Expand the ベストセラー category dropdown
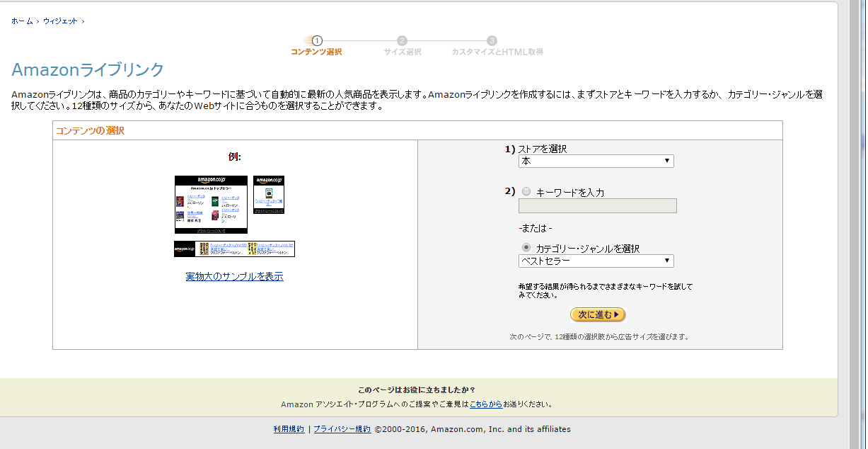The width and height of the screenshot is (868, 449). coord(596,261)
